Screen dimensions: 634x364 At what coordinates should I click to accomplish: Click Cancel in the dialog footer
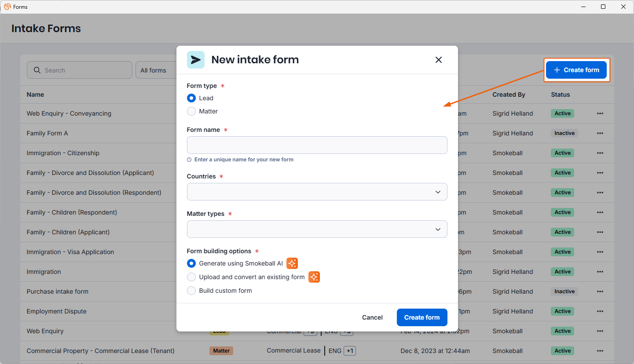372,317
